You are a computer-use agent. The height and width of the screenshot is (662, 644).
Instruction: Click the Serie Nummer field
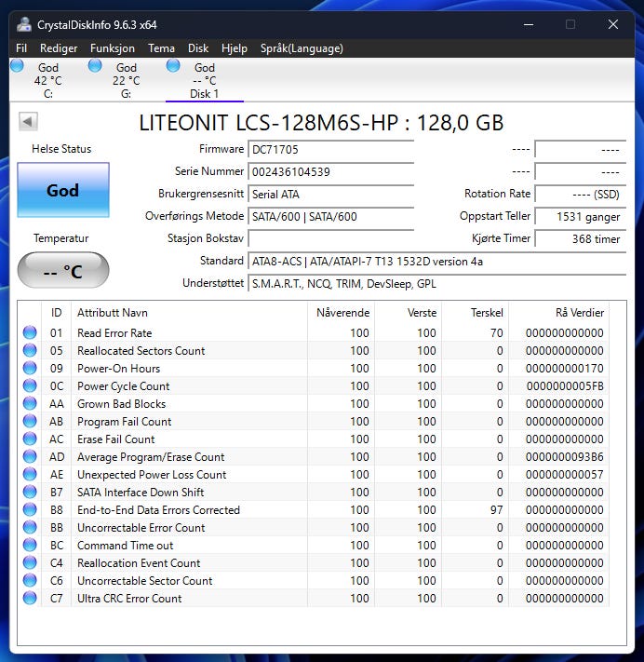click(330, 172)
